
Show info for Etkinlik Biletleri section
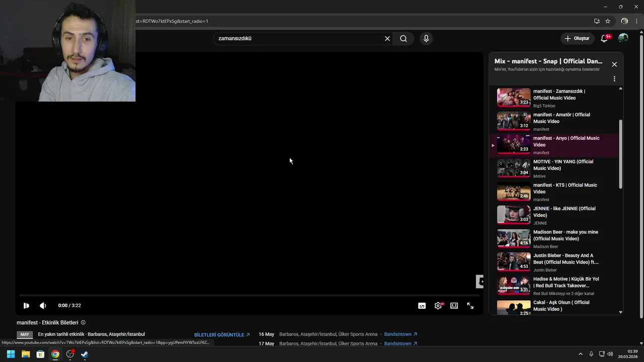pyautogui.click(x=83, y=323)
